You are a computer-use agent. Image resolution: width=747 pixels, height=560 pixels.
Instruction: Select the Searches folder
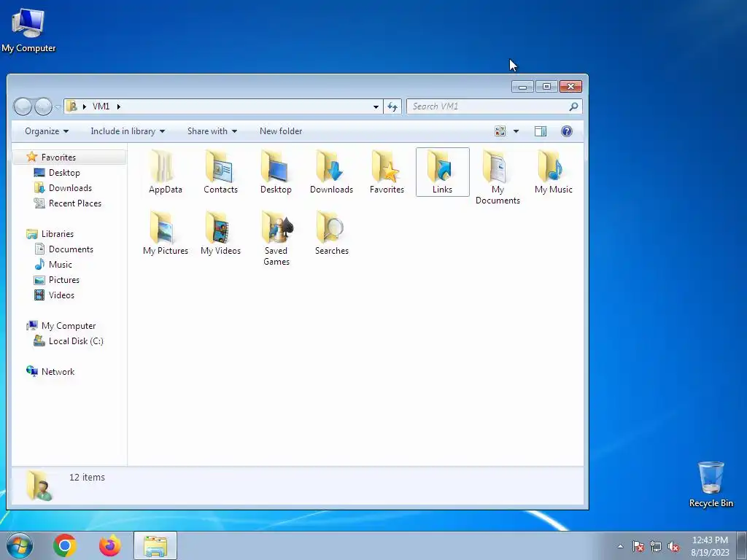[332, 233]
